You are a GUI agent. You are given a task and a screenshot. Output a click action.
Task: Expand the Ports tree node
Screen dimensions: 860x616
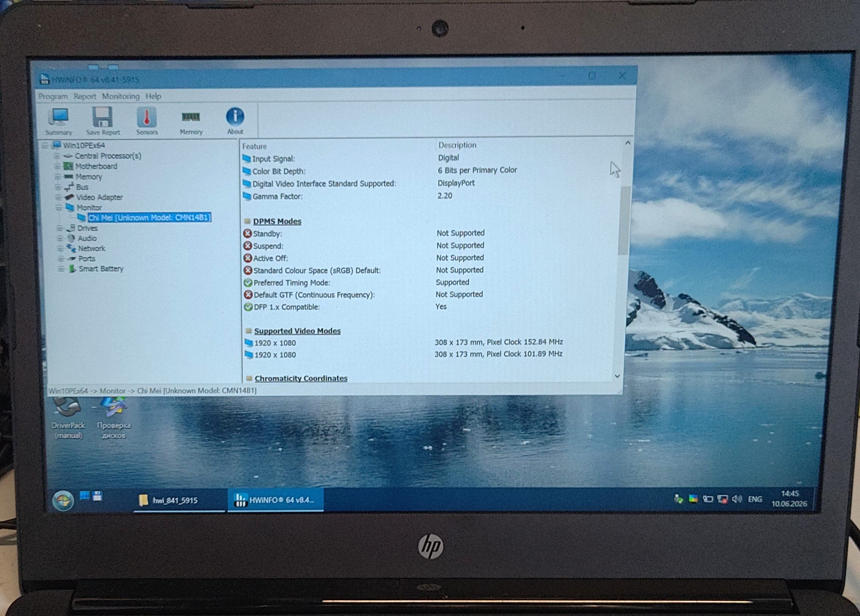point(61,258)
